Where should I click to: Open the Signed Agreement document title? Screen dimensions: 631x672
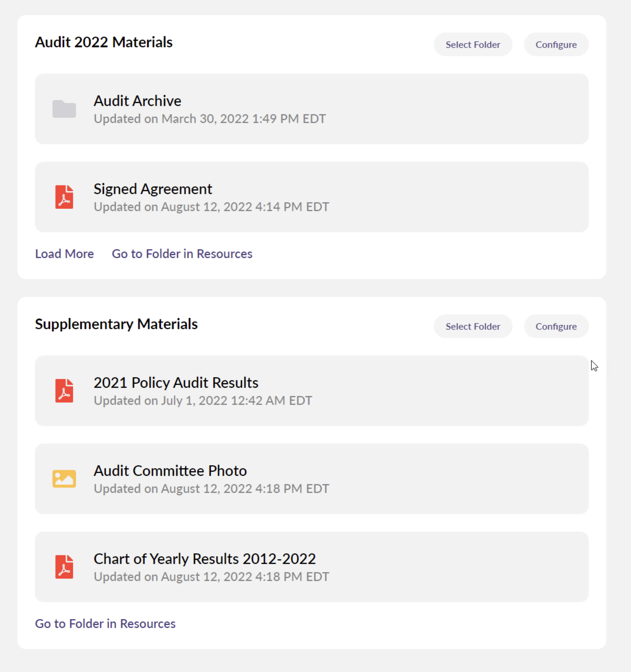pyautogui.click(x=153, y=189)
